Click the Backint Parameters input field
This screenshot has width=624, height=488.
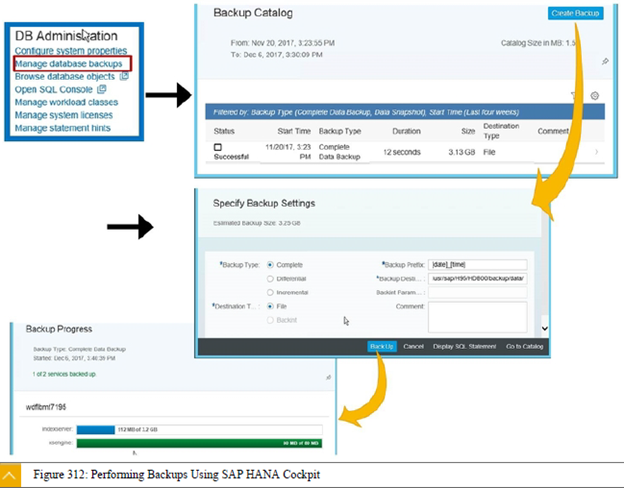click(478, 293)
